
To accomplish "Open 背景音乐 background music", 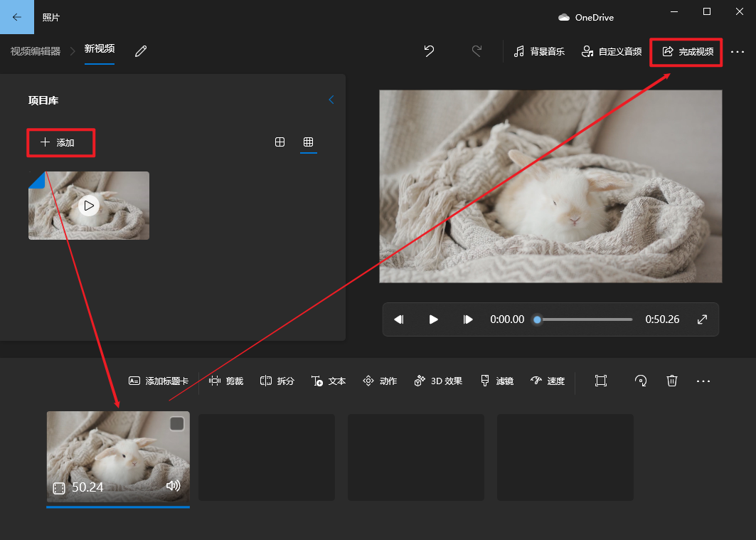I will coord(539,52).
